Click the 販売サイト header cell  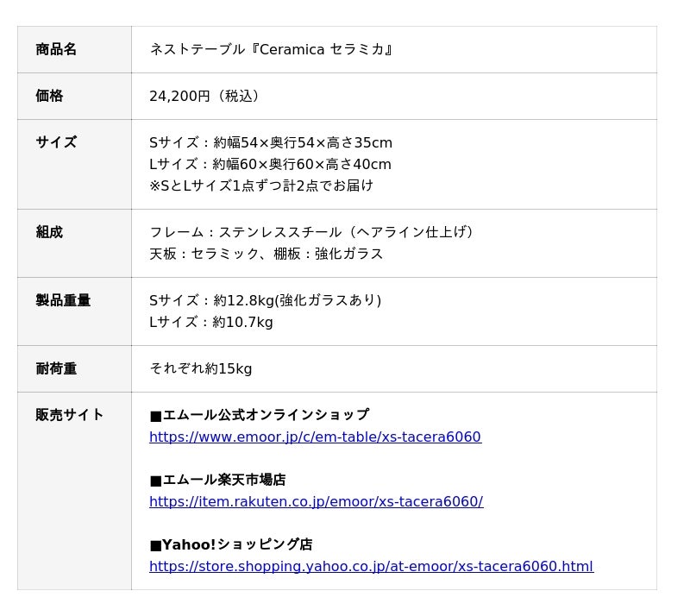point(74,491)
